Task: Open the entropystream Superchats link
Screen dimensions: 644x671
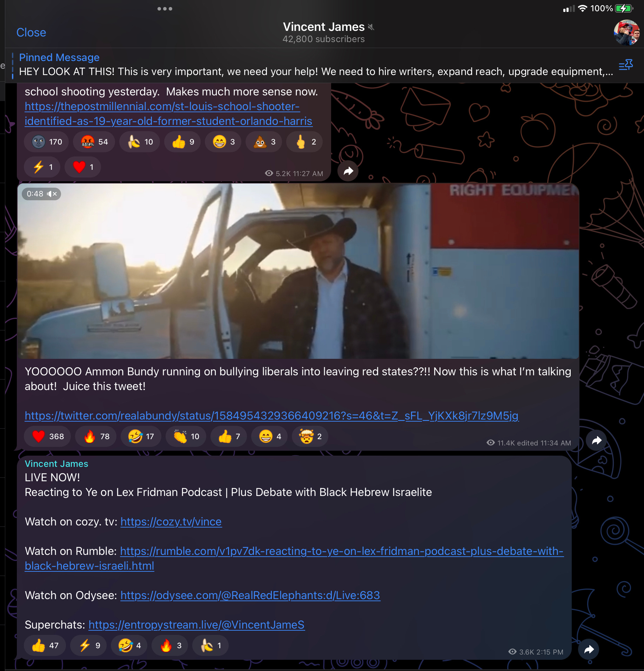Action: click(x=197, y=625)
